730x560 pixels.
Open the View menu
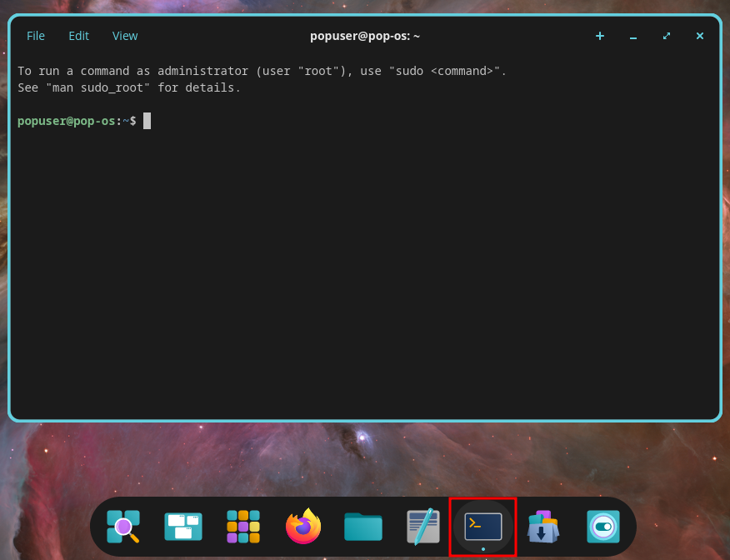click(x=124, y=36)
